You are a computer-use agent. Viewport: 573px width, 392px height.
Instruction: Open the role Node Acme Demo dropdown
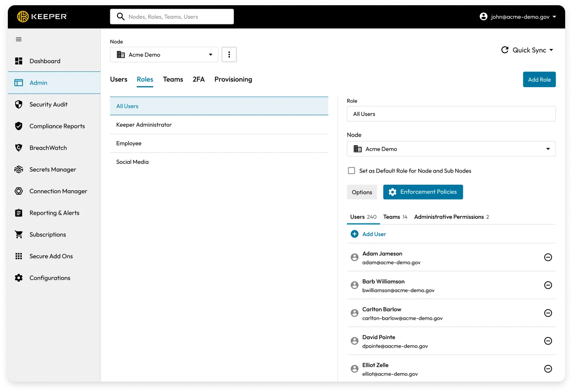point(451,149)
